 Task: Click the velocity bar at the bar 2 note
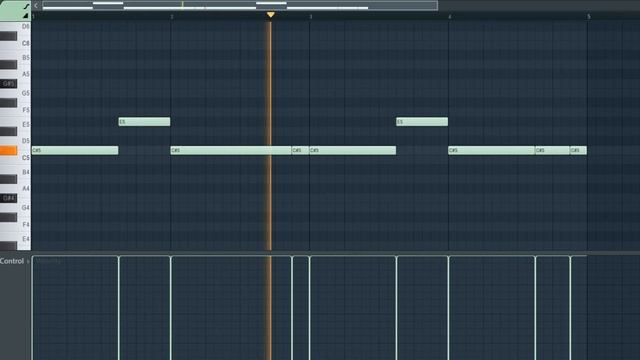171,308
